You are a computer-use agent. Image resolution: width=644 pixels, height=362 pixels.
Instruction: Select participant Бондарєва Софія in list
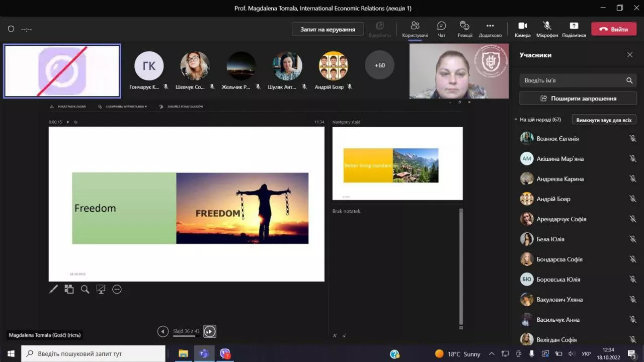click(559, 259)
